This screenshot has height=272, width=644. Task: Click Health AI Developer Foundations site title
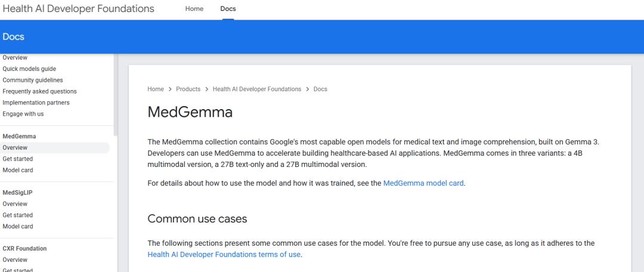[78, 9]
